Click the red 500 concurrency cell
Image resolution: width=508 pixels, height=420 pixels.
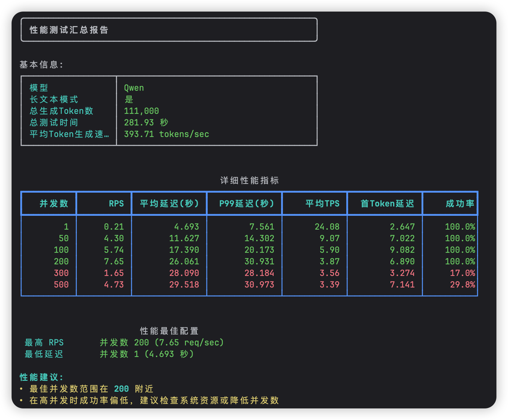point(61,285)
